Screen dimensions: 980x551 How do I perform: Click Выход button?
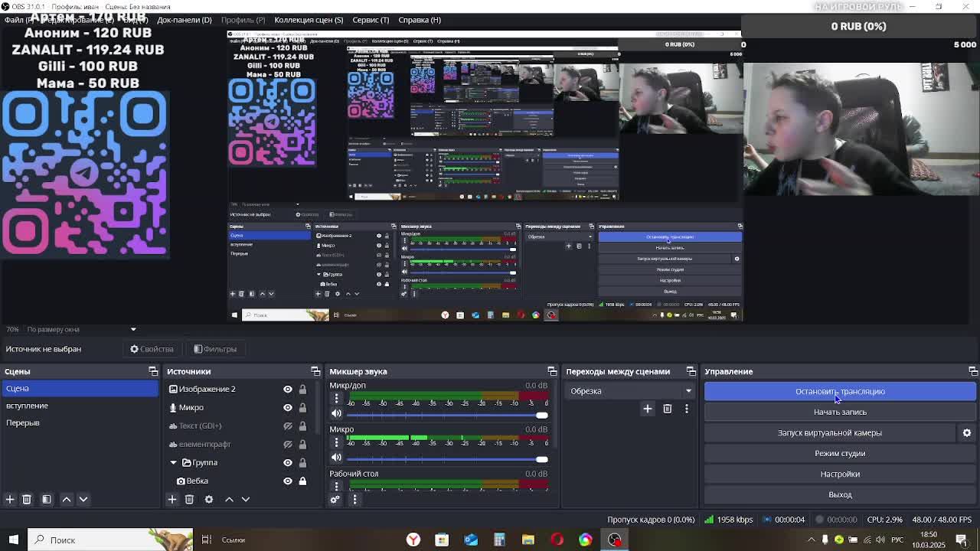(840, 494)
